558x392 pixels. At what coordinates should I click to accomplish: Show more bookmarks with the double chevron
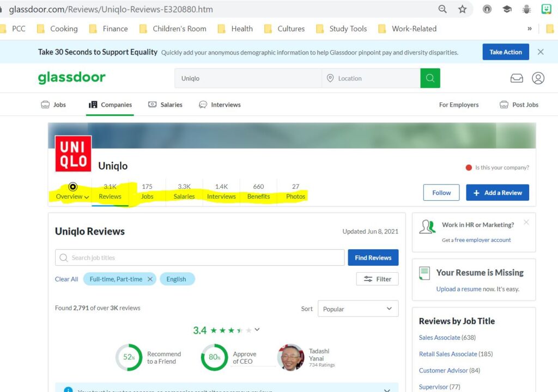click(530, 28)
